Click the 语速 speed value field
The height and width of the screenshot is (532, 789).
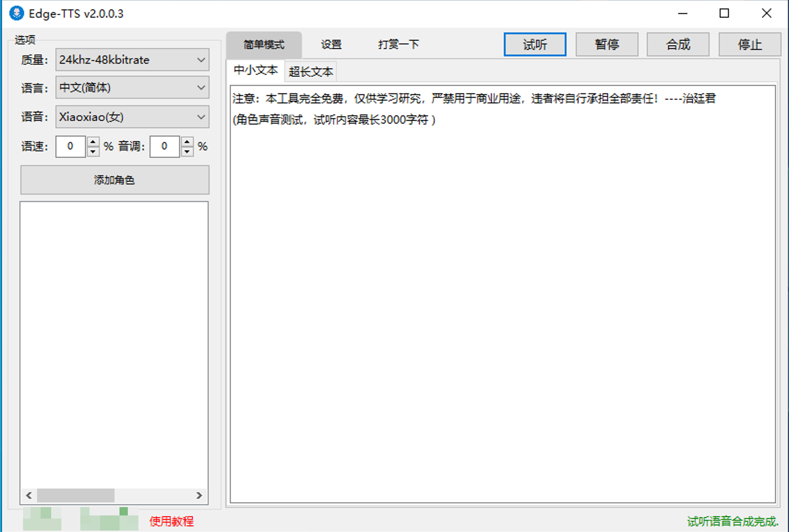pyautogui.click(x=71, y=147)
